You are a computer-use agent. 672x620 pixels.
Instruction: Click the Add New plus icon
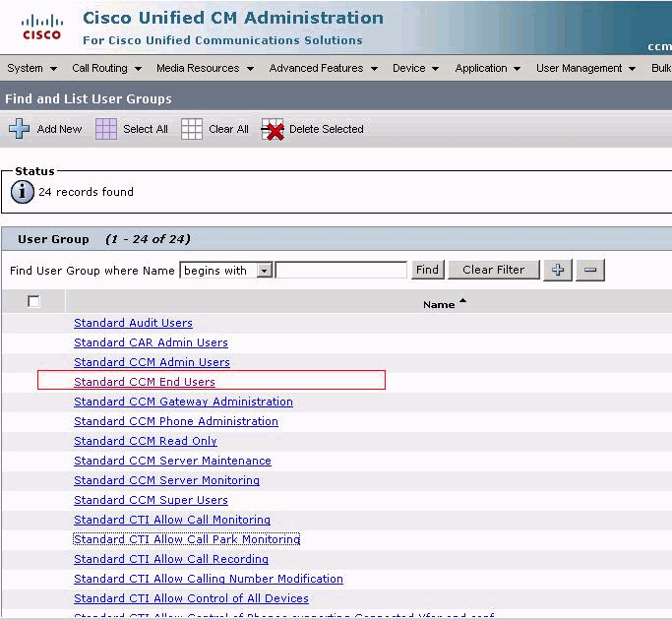click(x=20, y=129)
